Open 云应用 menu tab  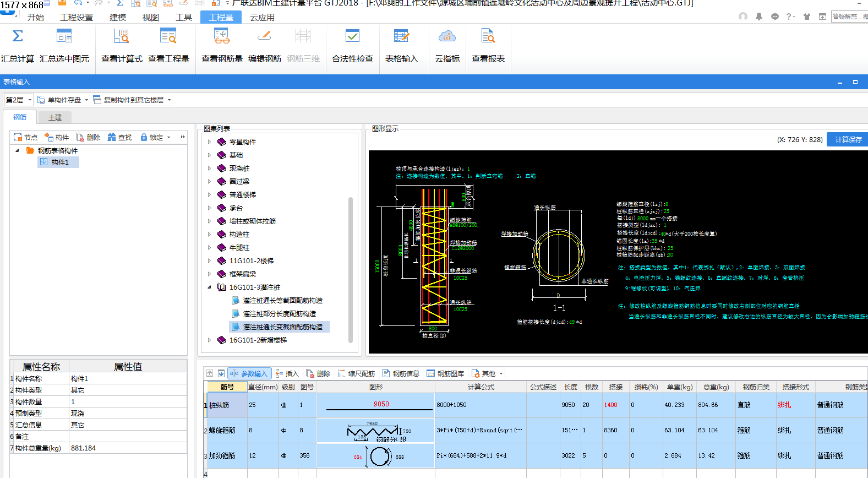[262, 17]
